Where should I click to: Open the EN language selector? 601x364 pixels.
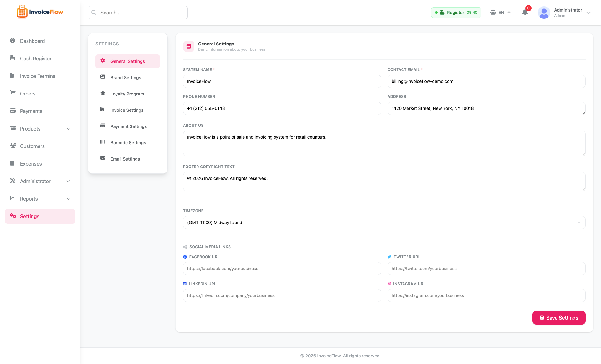pos(501,13)
